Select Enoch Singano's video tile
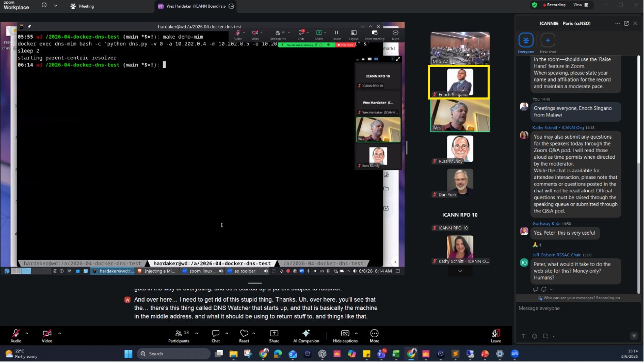This screenshot has width=644, height=362. tap(459, 82)
